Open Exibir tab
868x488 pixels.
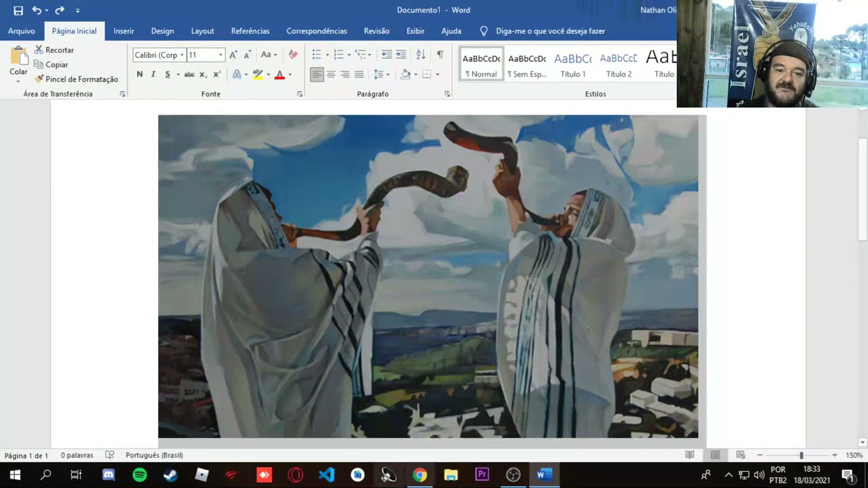(415, 31)
